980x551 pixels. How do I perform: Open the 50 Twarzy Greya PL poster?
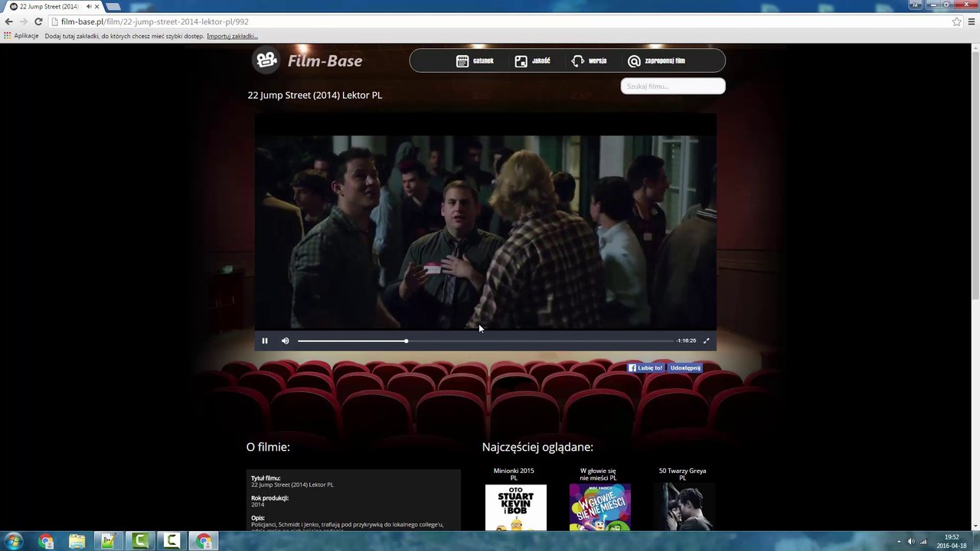coord(684,507)
